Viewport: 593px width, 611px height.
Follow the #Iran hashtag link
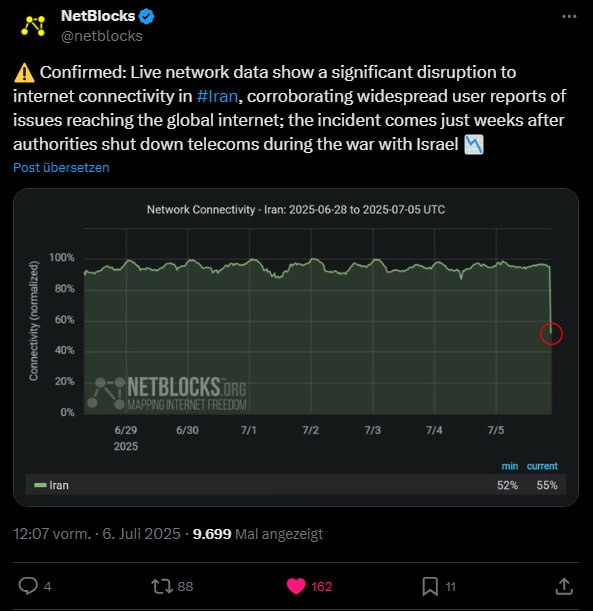pos(217,96)
